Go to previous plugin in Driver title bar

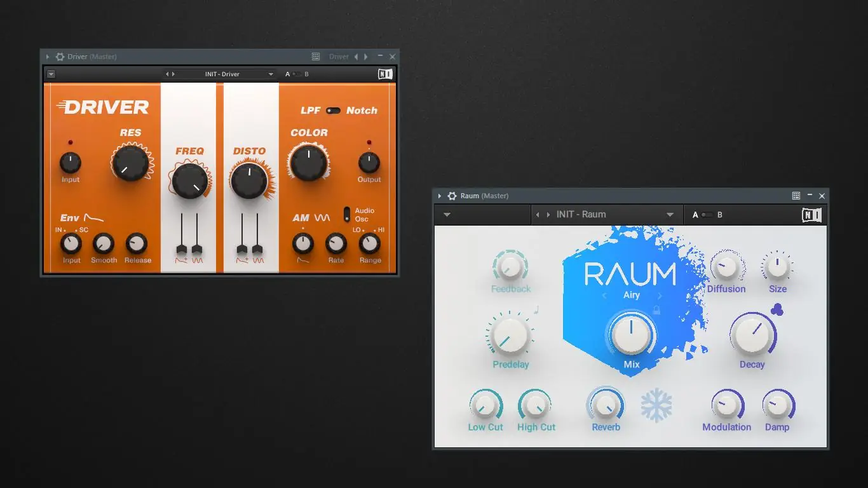356,57
